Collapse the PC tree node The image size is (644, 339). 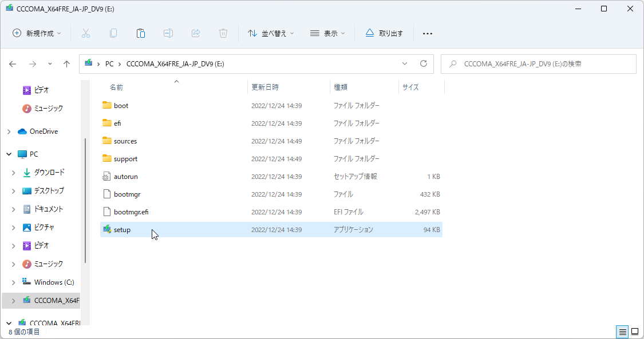pos(9,154)
